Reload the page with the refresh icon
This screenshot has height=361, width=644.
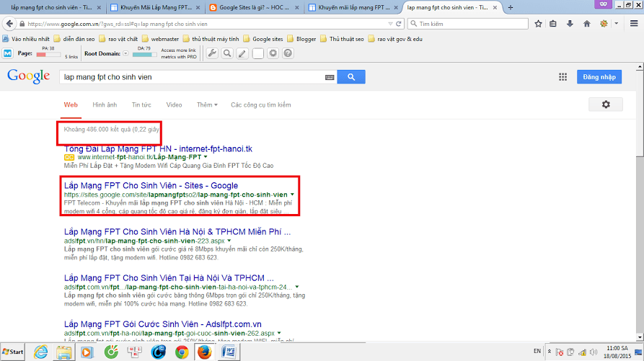tap(398, 24)
